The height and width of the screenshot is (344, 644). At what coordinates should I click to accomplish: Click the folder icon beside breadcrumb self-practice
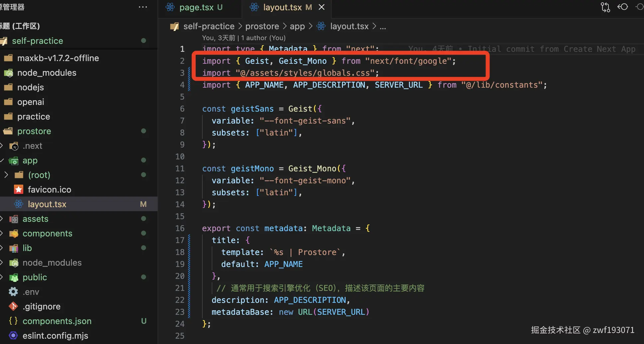174,27
